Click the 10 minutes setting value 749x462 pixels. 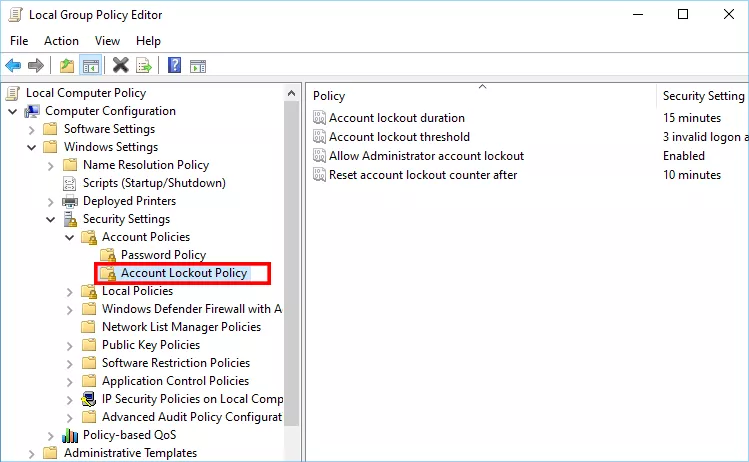click(692, 175)
